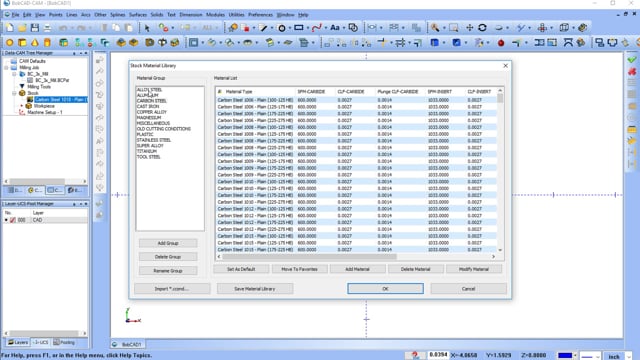640x360 pixels.
Task: Create a sphere solid from toolbar
Action: (9, 42)
